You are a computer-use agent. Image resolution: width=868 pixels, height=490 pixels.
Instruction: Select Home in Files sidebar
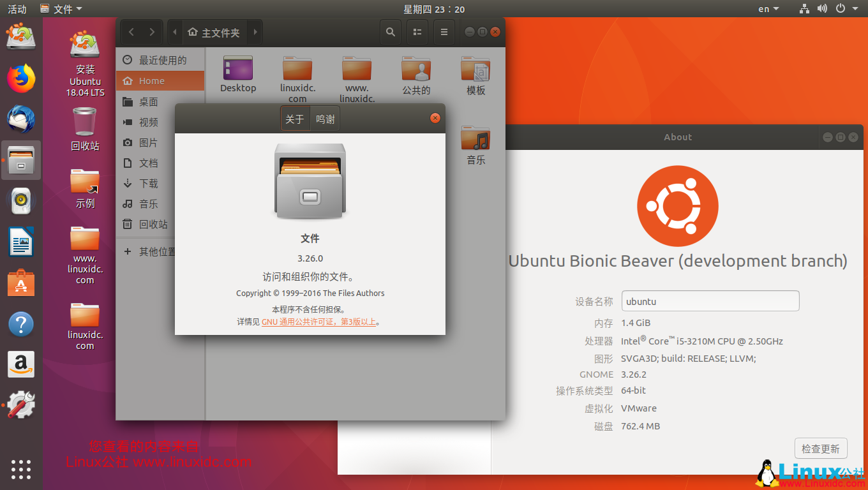[160, 81]
